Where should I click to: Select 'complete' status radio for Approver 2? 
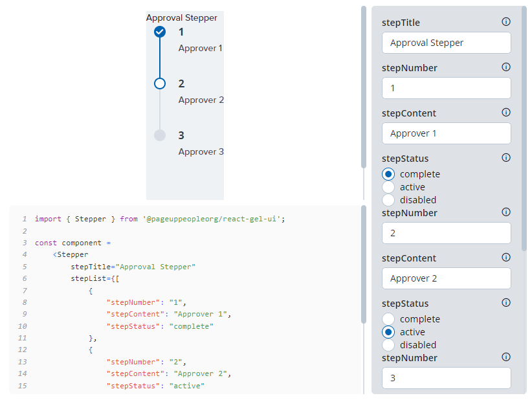(388, 319)
